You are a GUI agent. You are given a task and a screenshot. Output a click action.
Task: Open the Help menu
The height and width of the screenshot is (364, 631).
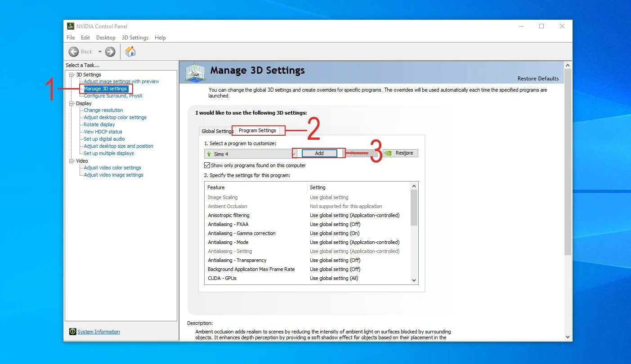coord(160,38)
